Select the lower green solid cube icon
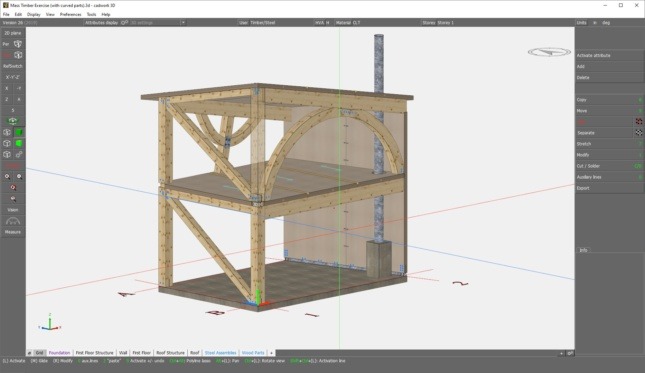645x373 pixels. click(x=19, y=144)
